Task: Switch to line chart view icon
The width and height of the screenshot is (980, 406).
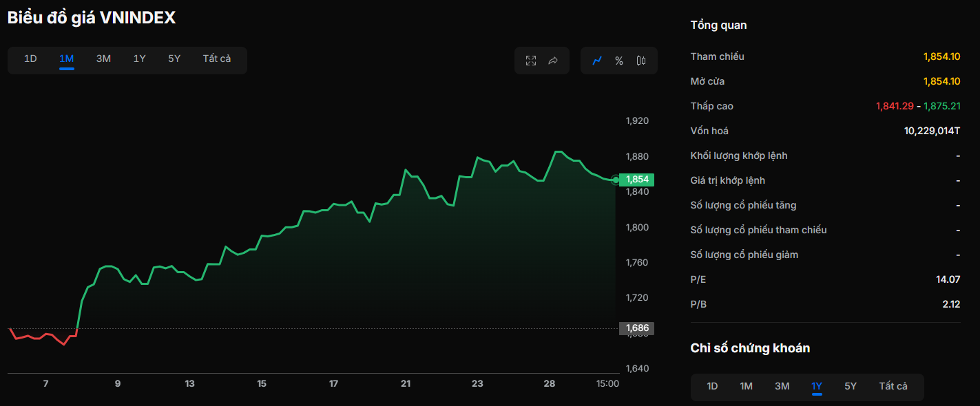Action: click(597, 61)
